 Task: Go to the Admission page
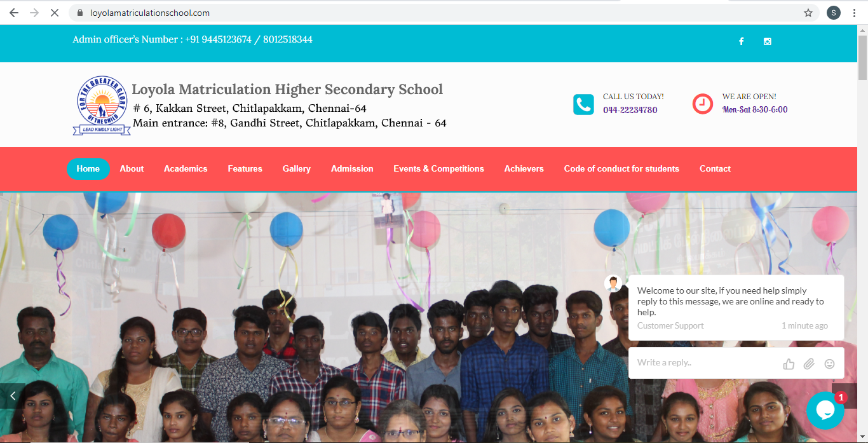[x=352, y=168]
